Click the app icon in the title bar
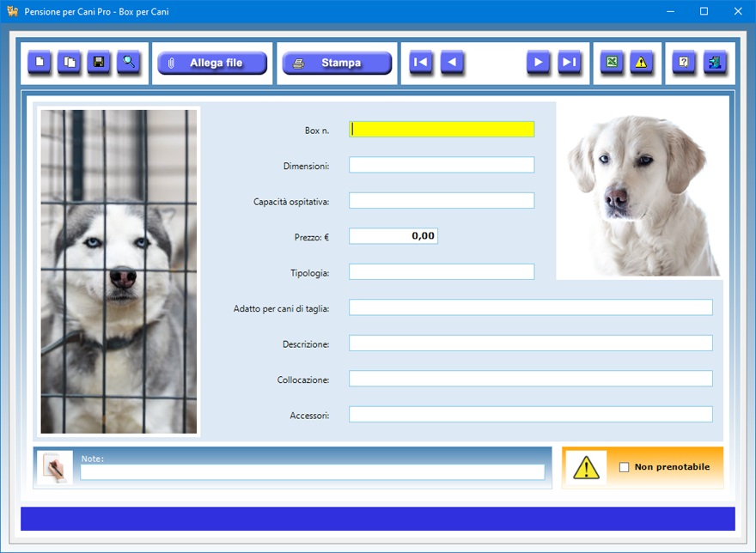The height and width of the screenshot is (553, 756). 13,11
